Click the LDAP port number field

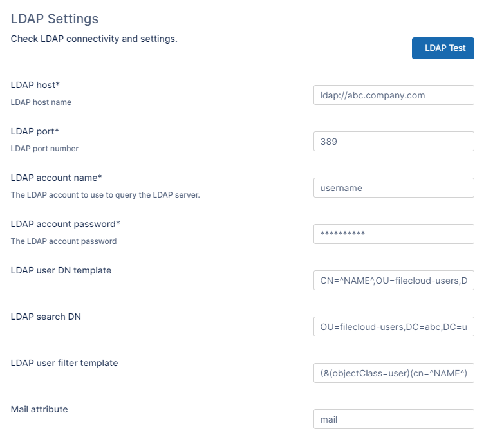pos(393,142)
